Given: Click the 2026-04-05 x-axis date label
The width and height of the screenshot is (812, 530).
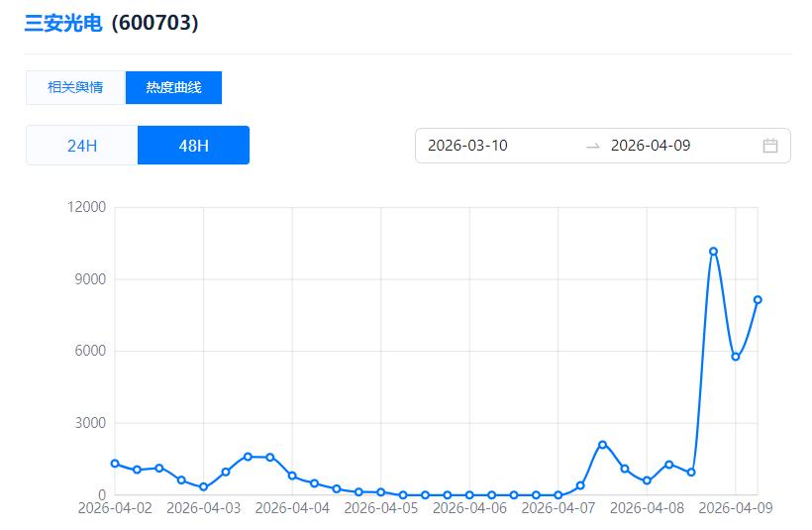Looking at the screenshot, I should 381,508.
